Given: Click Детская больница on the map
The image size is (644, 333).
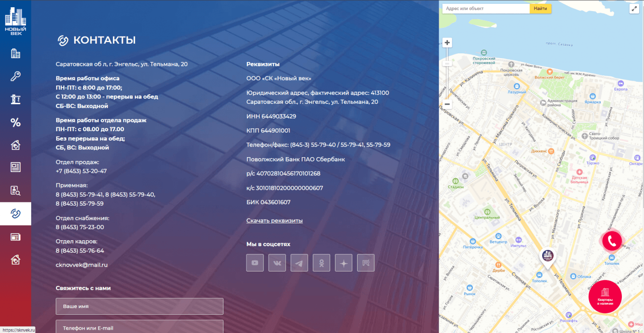Looking at the screenshot, I should [579, 177].
